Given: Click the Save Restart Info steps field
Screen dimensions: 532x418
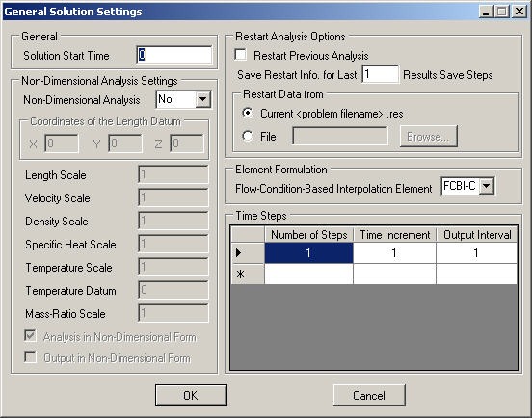Looking at the screenshot, I should pos(381,74).
